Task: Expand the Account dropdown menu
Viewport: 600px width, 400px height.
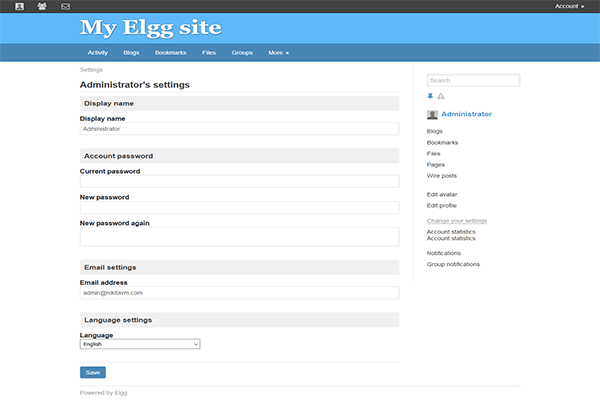Action: tap(571, 6)
